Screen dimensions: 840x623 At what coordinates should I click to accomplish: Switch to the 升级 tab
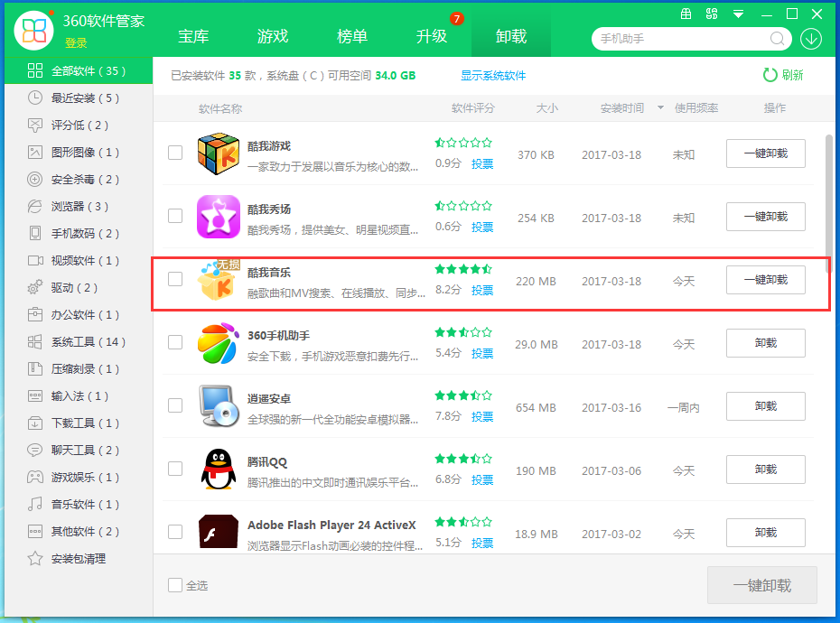point(431,36)
